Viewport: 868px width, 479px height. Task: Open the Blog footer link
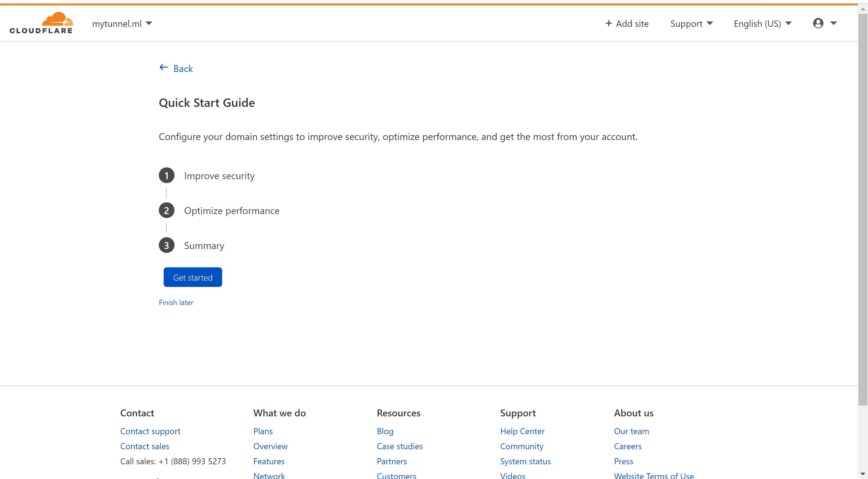coord(385,431)
